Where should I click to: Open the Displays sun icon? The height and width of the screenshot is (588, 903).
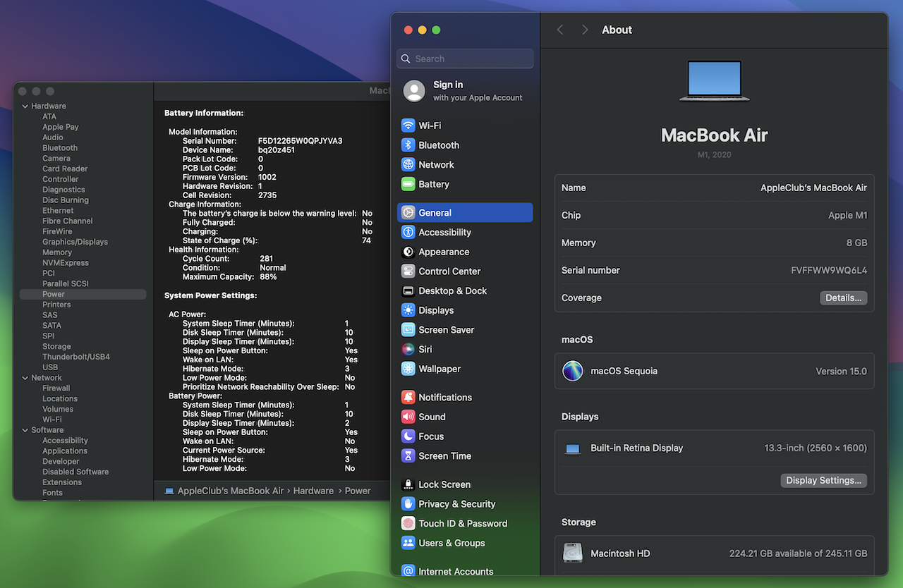pos(408,310)
